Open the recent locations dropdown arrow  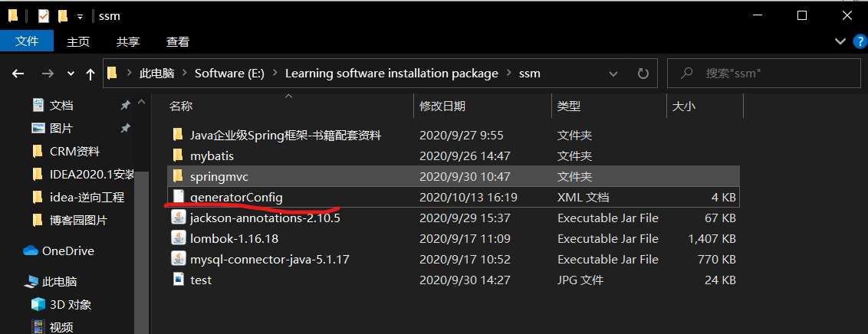71,74
